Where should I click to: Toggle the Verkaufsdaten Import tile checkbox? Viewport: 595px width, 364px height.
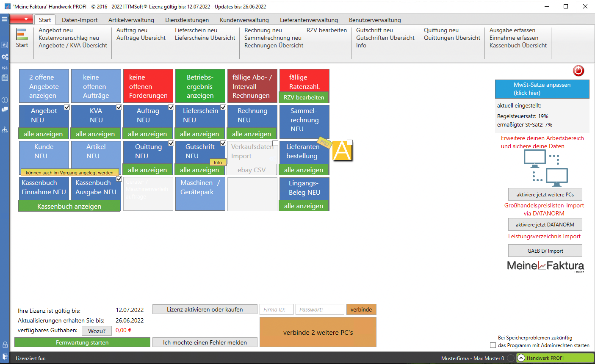coord(275,143)
